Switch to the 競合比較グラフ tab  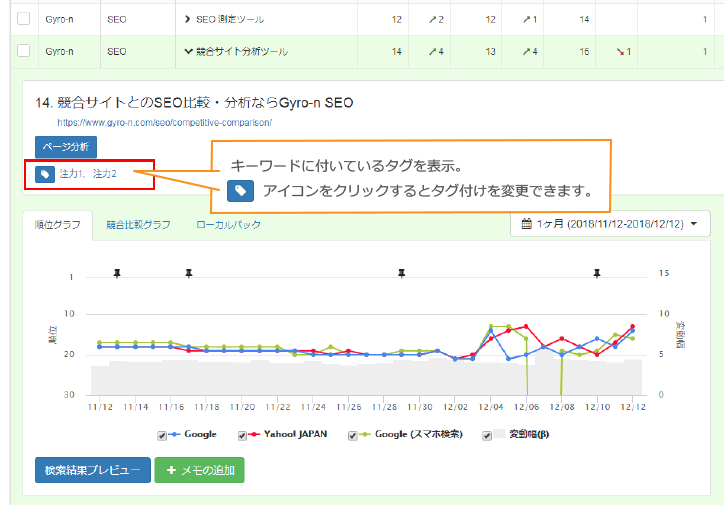click(x=138, y=225)
